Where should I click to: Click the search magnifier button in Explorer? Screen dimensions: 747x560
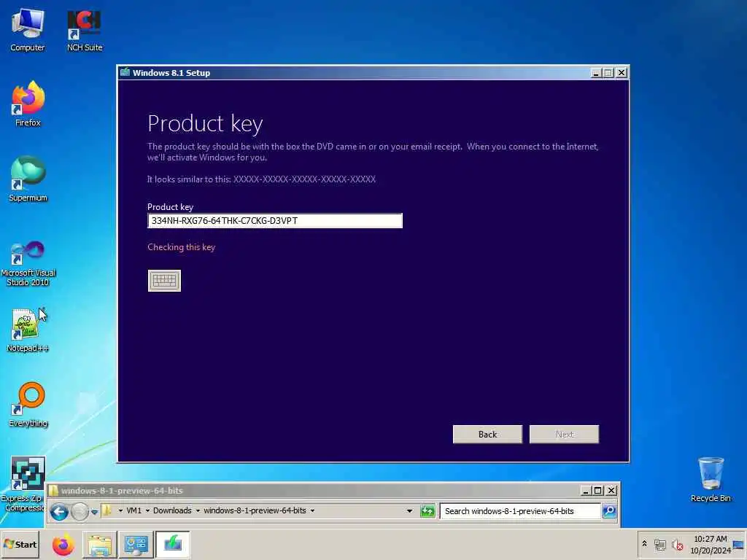point(609,511)
